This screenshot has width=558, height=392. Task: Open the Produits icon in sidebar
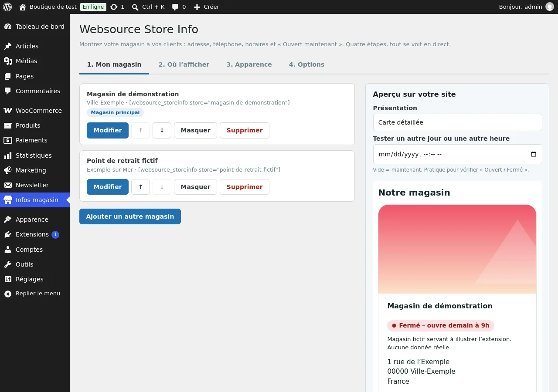pos(8,125)
